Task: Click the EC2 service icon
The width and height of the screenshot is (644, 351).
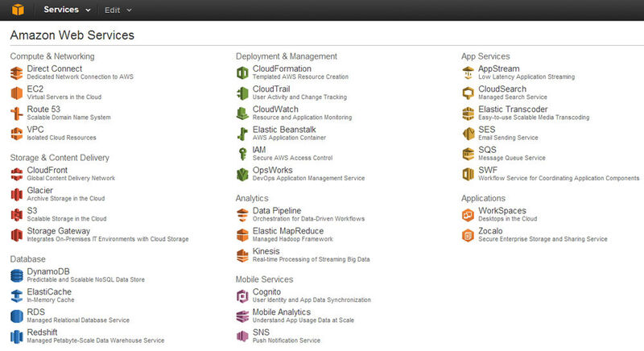Action: click(x=16, y=93)
